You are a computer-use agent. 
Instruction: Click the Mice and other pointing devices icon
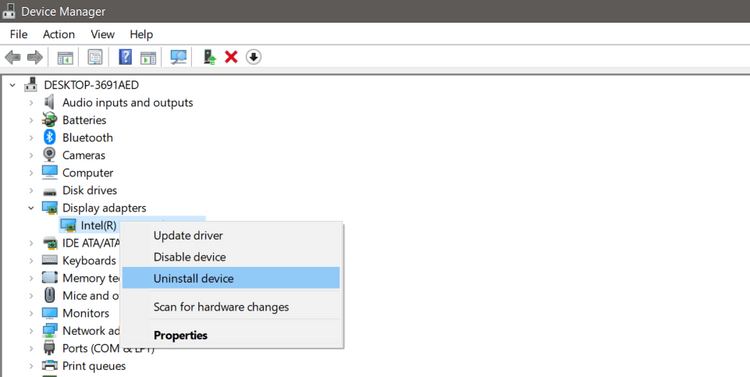pyautogui.click(x=49, y=295)
